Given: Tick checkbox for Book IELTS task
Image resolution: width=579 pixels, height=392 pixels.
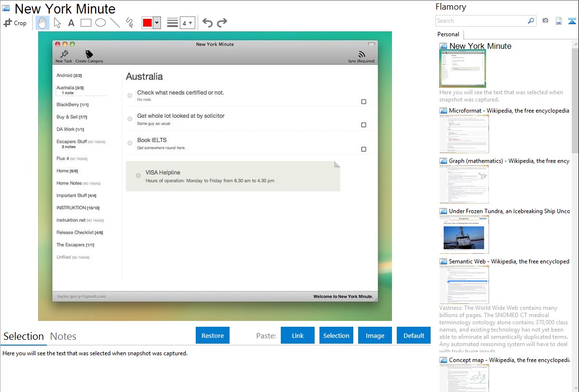Looking at the screenshot, I should point(364,149).
